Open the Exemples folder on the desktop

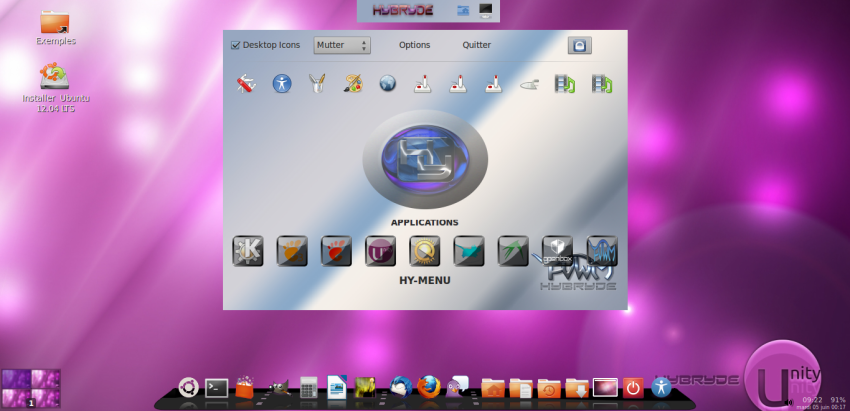pyautogui.click(x=55, y=22)
